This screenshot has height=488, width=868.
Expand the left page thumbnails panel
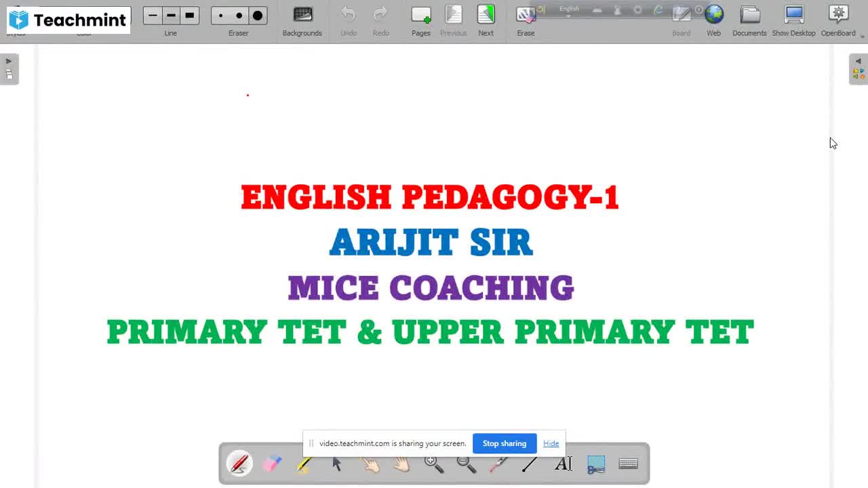coord(9,68)
